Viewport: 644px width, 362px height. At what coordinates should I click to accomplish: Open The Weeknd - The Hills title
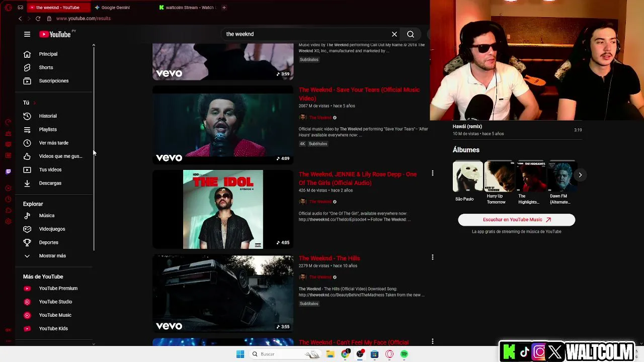tap(330, 258)
